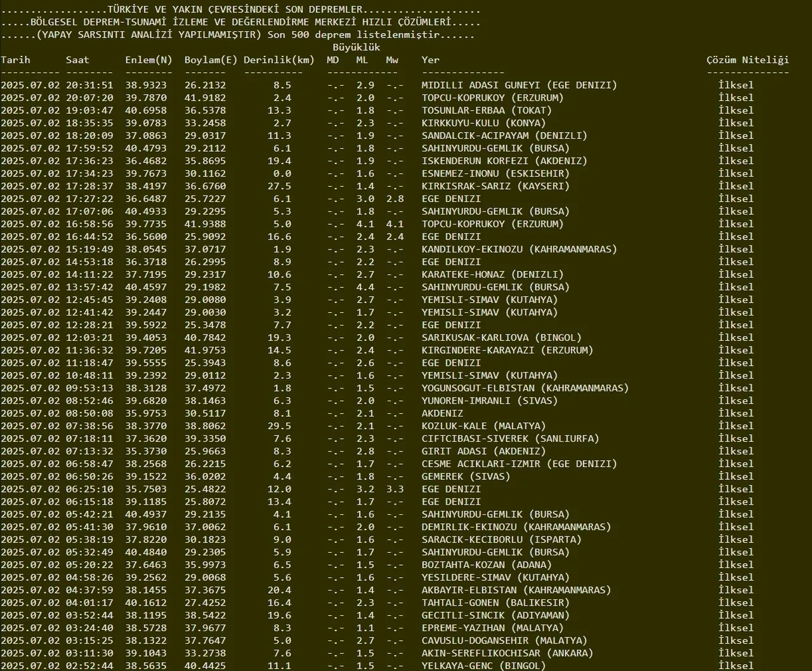Viewport: 812px width, 671px height.
Task: Select the TAHTALI-GONEN (BALIKESIR) location
Action: (495, 602)
